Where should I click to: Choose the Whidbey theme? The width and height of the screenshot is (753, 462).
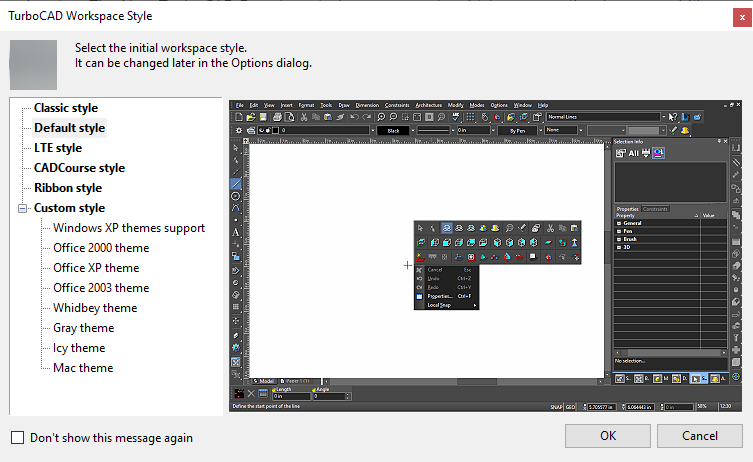tap(95, 308)
